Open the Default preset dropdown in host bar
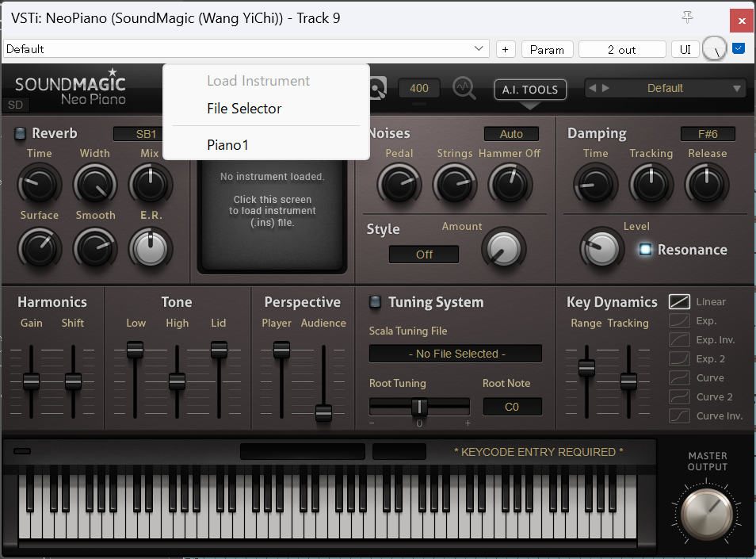This screenshot has width=756, height=559. tap(246, 48)
